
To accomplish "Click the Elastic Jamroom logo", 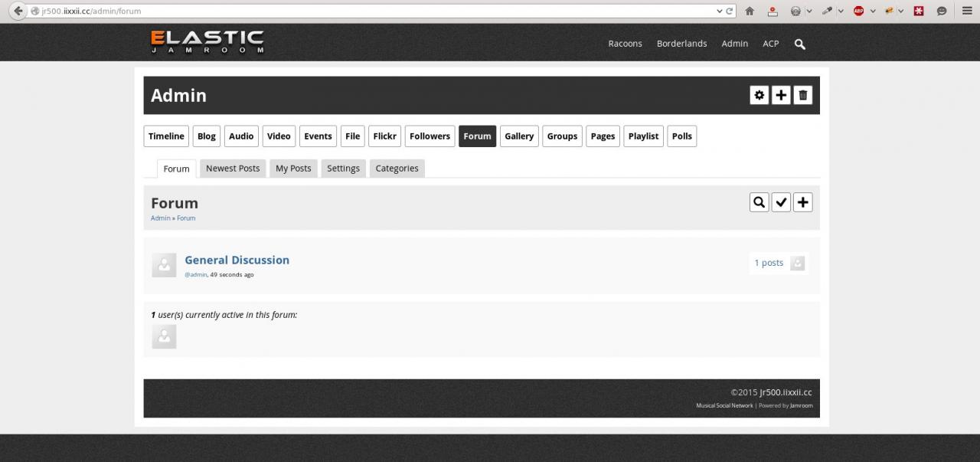I will click(x=207, y=41).
